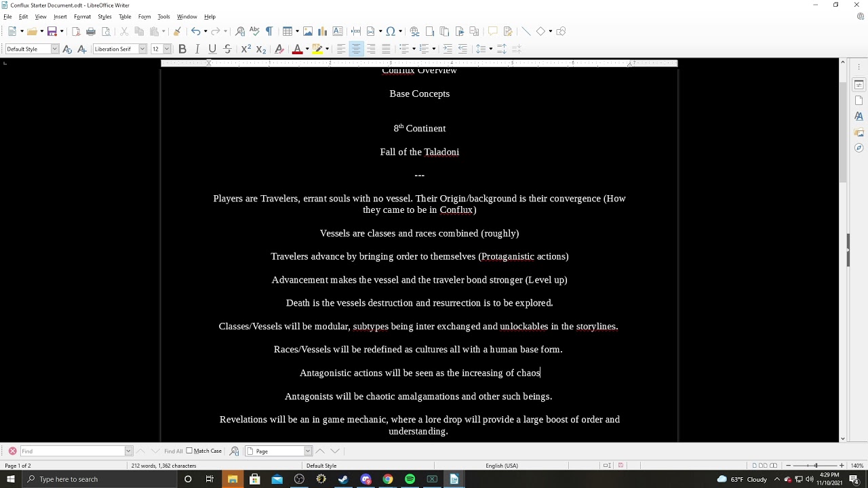Open the Insert menu

click(60, 16)
